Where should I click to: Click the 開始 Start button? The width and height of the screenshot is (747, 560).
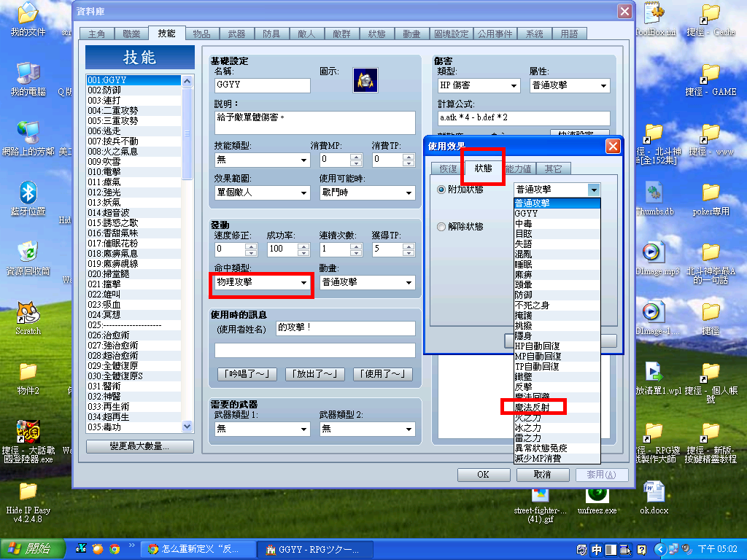click(x=31, y=549)
